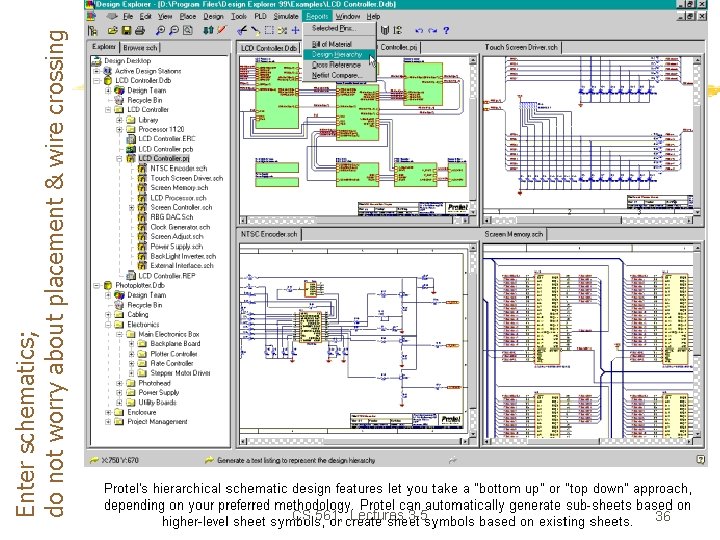This screenshot has height=540, width=720.
Task: Select the NTSC Encoder.sch tab
Action: pyautogui.click(x=269, y=234)
